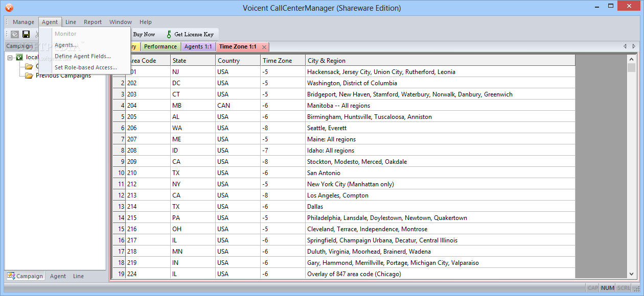Select row header number 4

pyautogui.click(x=119, y=106)
